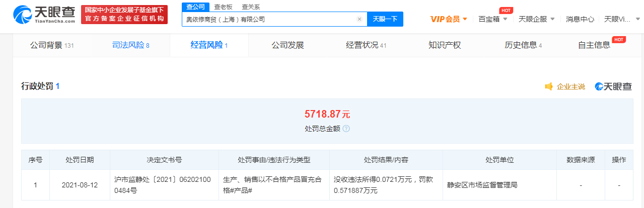Switch to 公司背景 tab
The width and height of the screenshot is (644, 208).
pos(52,45)
